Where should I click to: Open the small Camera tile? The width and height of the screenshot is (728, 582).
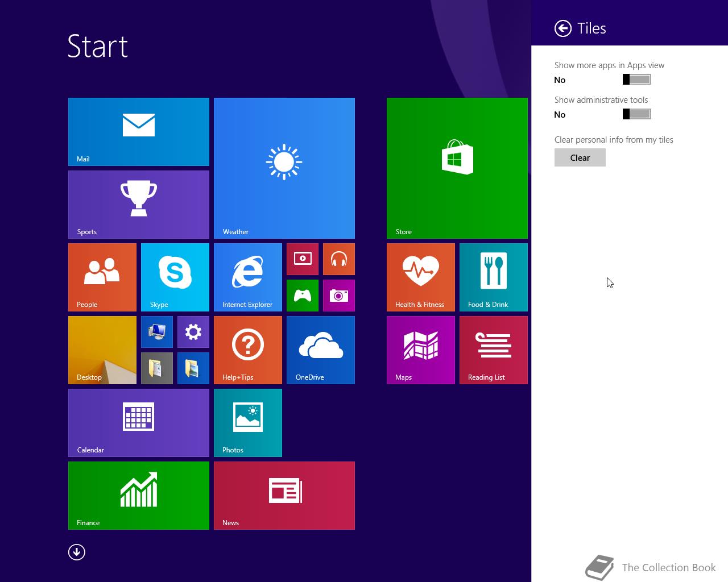339,296
